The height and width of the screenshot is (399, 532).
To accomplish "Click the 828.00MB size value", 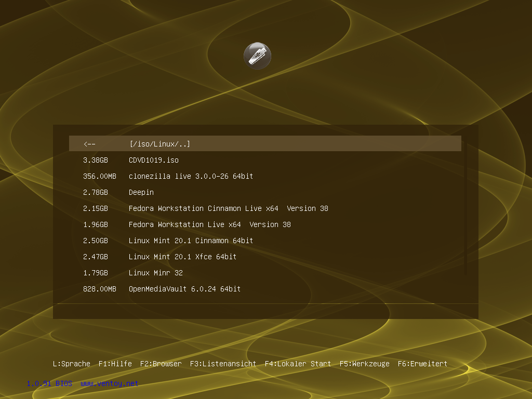I will coord(99,289).
